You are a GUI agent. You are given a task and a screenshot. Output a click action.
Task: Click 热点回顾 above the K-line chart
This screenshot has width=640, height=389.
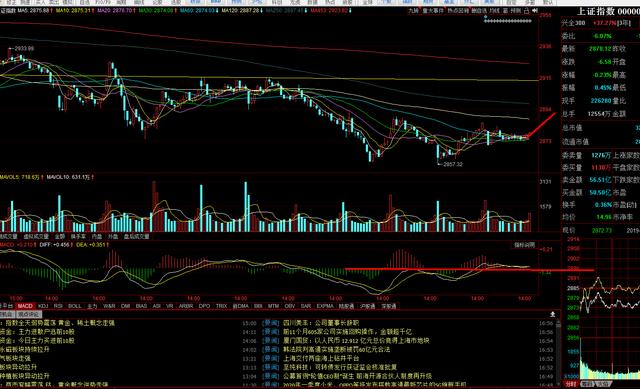(458, 11)
